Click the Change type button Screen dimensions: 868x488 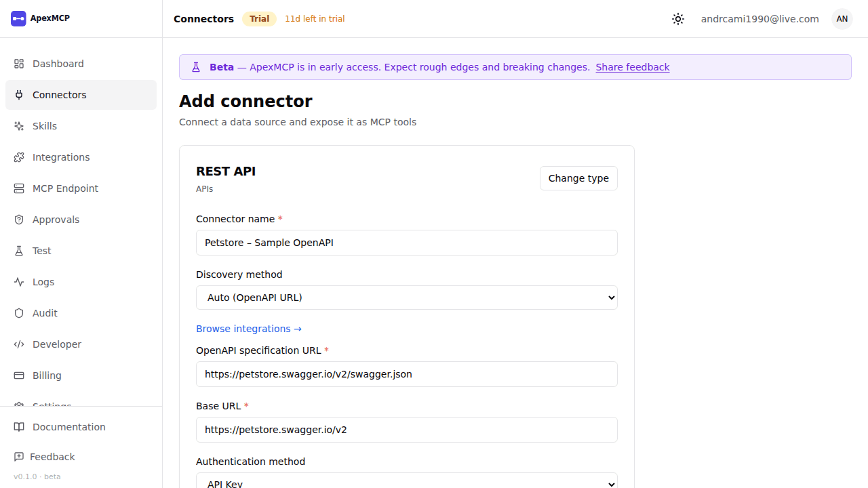578,178
